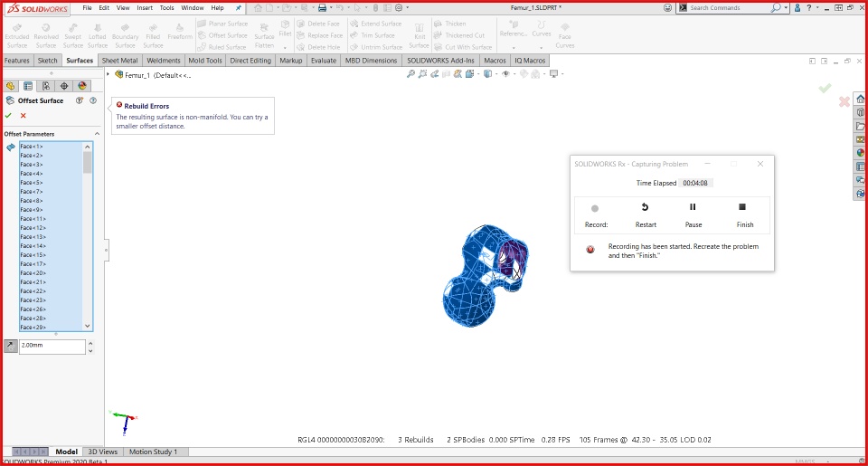Open the 3D Views tab
868x466 pixels.
[x=103, y=452]
